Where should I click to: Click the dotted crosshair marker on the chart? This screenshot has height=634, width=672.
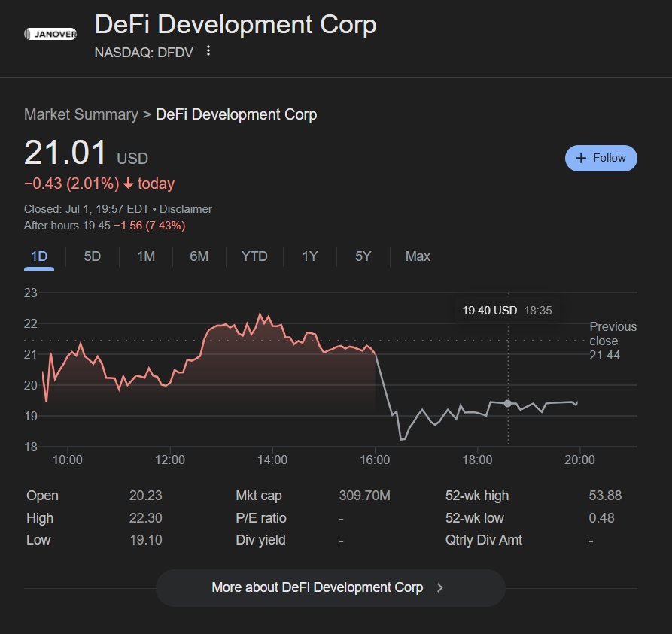pos(508,403)
